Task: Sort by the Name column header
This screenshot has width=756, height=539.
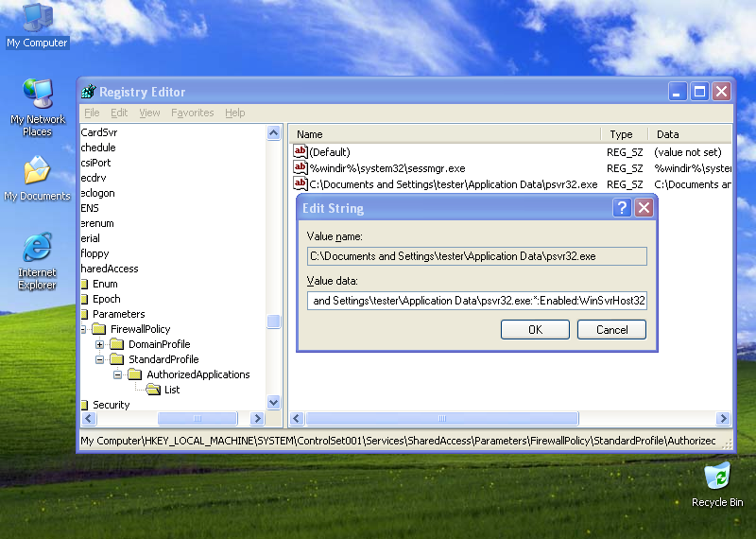Action: click(x=444, y=134)
